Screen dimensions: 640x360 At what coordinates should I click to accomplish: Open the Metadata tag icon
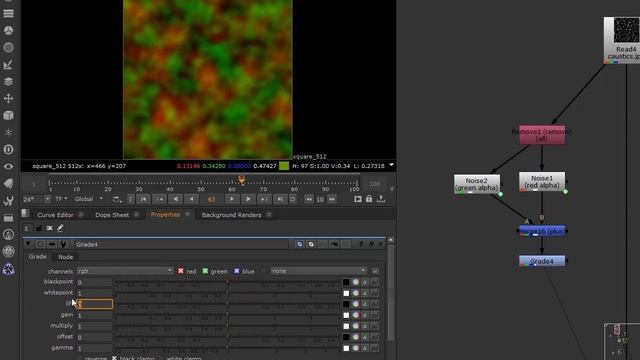coord(8,184)
